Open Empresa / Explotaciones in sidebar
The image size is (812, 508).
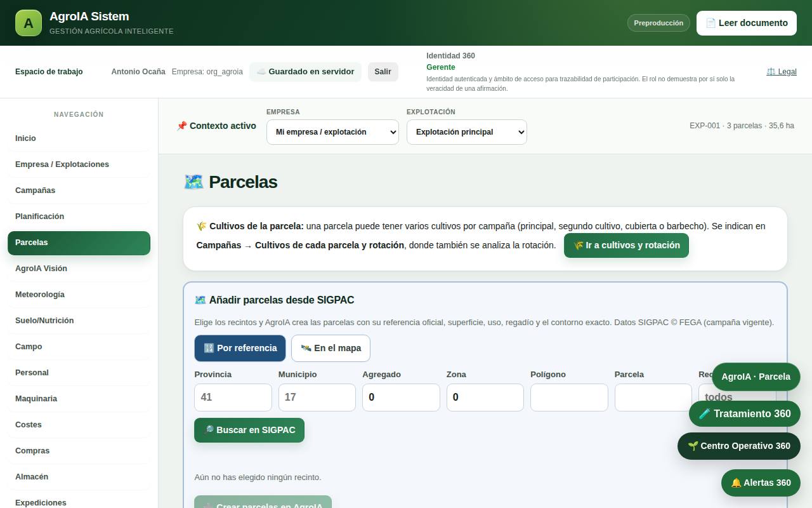[79, 164]
